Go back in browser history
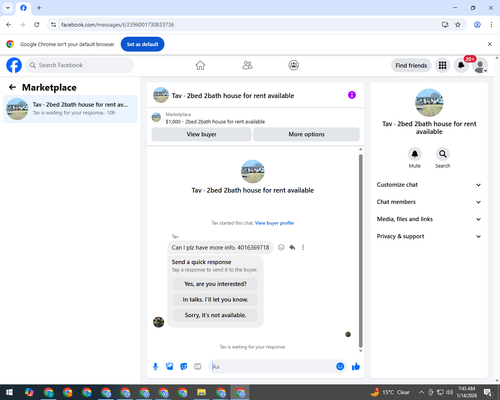This screenshot has height=400, width=500. pyautogui.click(x=9, y=25)
